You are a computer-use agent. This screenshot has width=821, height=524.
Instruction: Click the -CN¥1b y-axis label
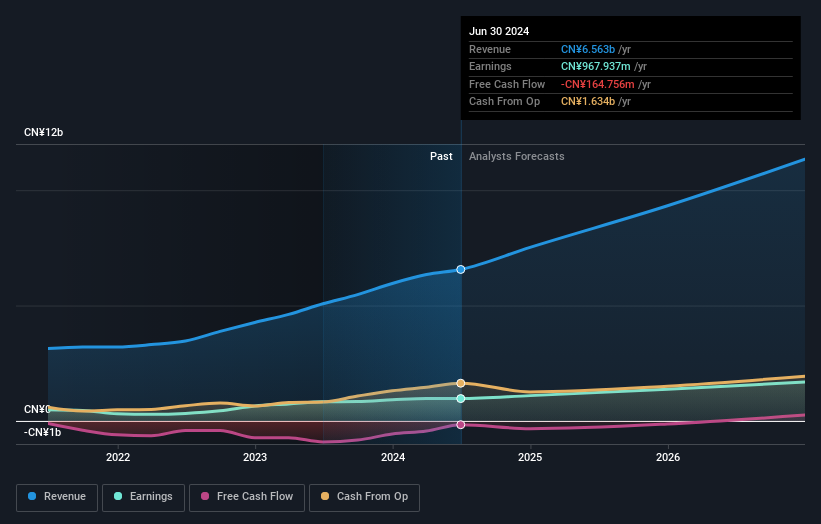click(x=42, y=432)
